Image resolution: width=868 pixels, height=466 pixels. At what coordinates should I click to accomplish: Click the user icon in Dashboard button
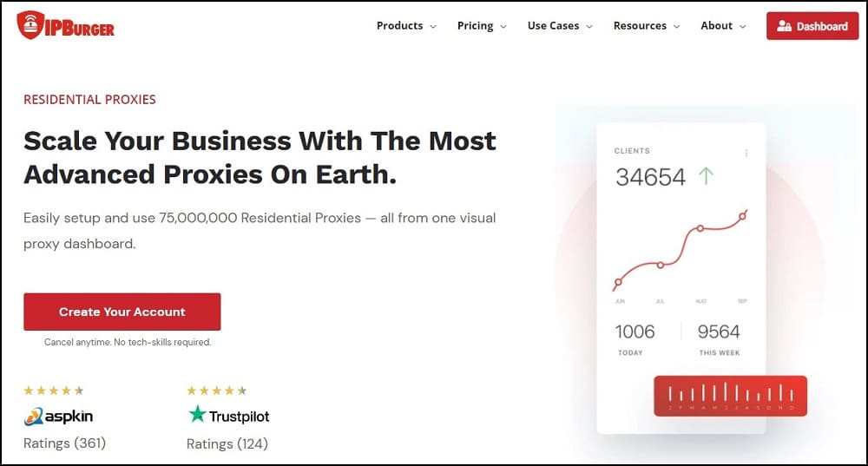click(784, 26)
